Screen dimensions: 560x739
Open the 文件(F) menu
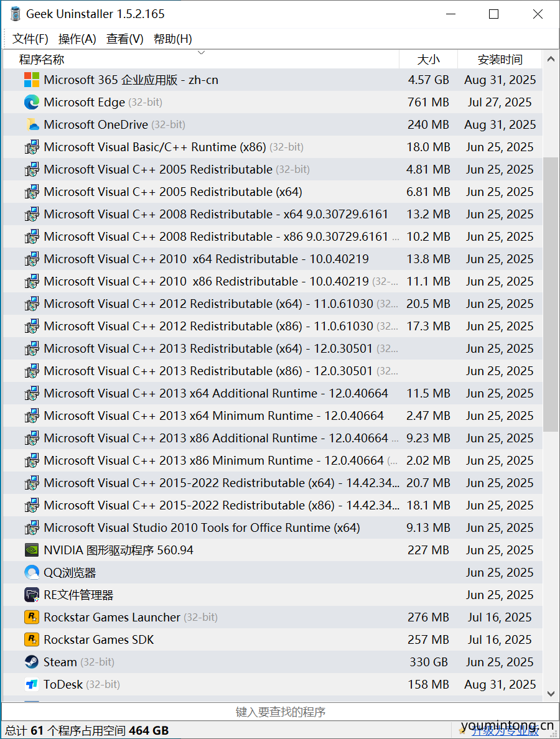pyautogui.click(x=30, y=39)
